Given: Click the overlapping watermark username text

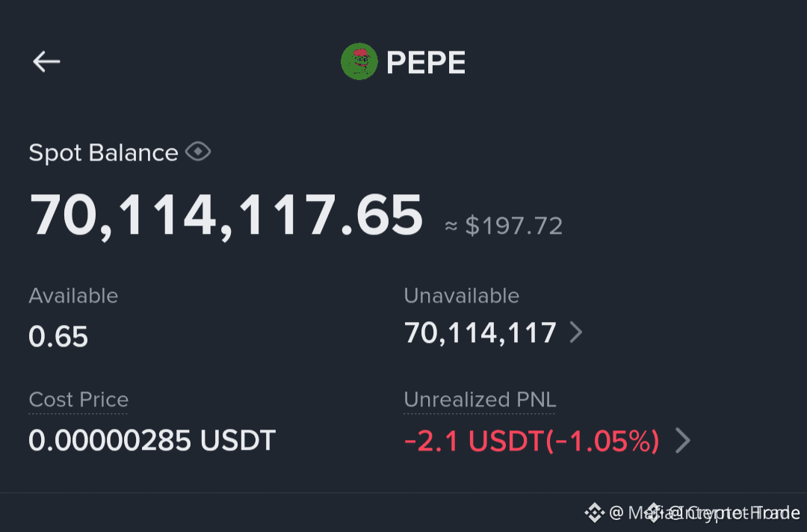Looking at the screenshot, I should 705,513.
